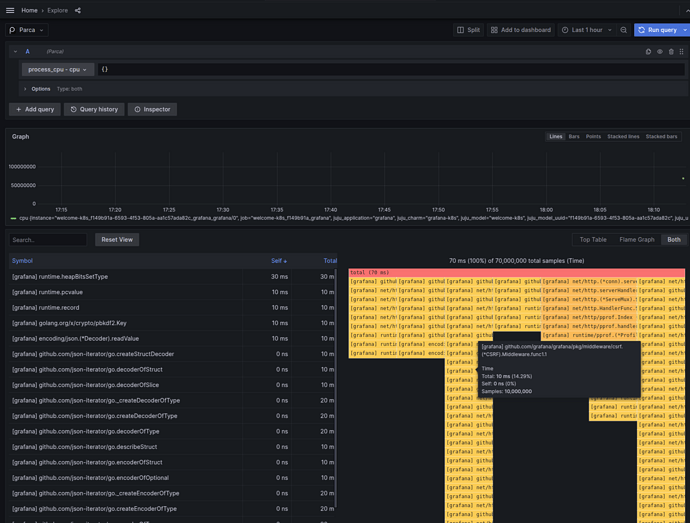The image size is (690, 523).
Task: Click the green cpu series legend marker
Action: pyautogui.click(x=13, y=218)
